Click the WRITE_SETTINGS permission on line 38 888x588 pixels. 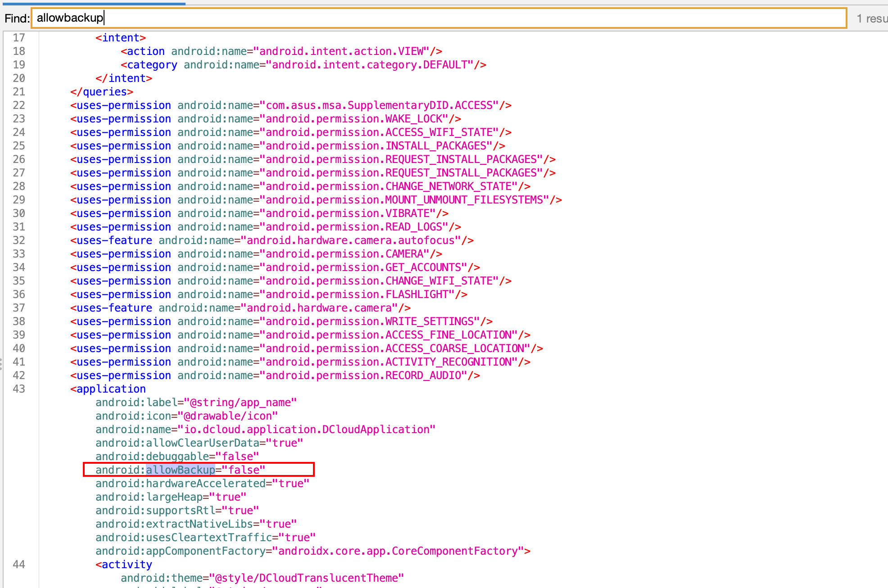(281, 321)
